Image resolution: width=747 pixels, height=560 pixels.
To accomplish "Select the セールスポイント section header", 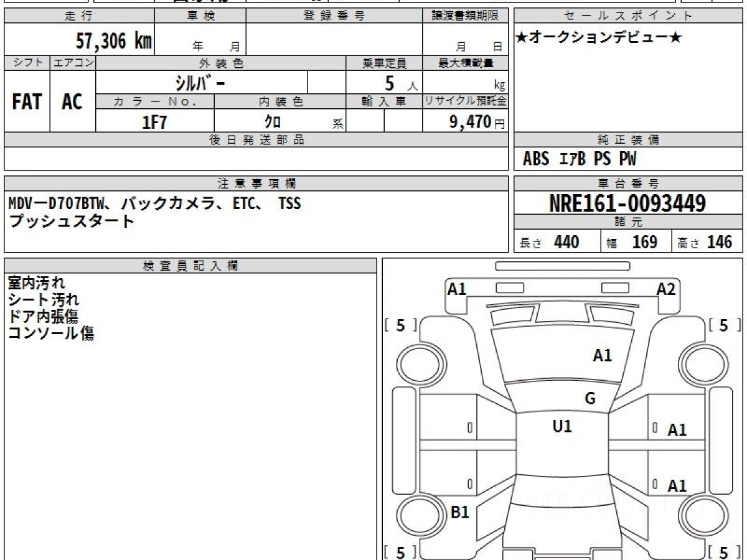I will (628, 16).
